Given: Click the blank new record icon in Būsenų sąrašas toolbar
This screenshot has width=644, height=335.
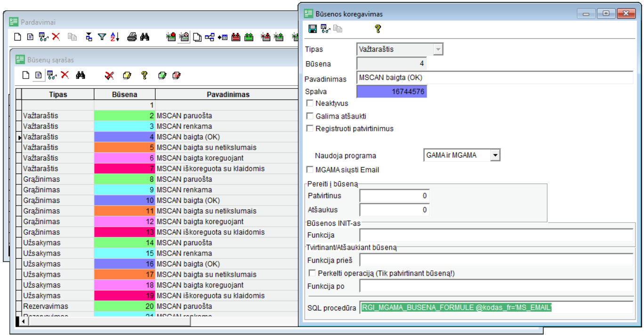Looking at the screenshot, I should click(x=26, y=75).
